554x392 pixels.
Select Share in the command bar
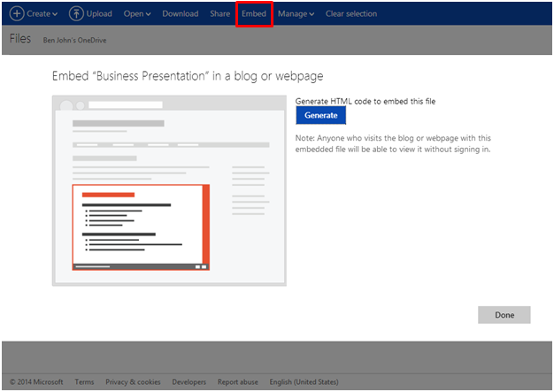coord(219,14)
